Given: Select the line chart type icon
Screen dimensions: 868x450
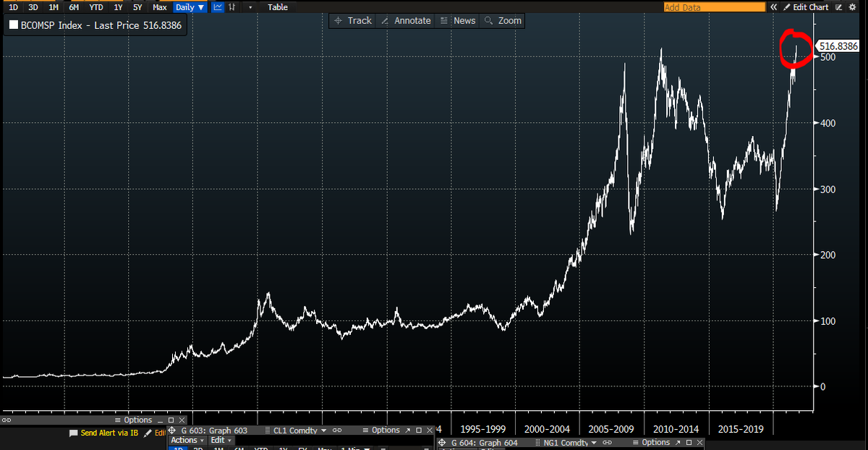Looking at the screenshot, I should 218,7.
